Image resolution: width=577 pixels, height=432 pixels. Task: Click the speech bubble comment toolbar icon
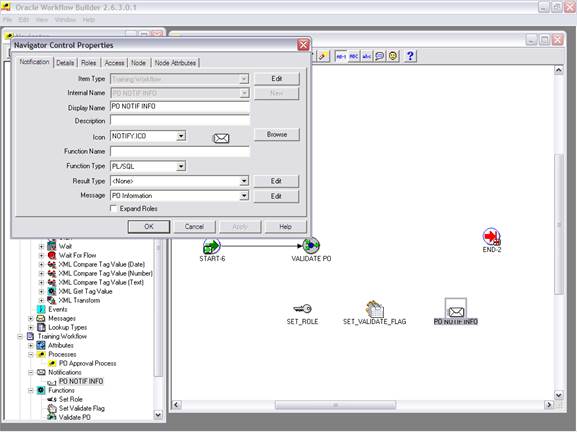pos(379,56)
